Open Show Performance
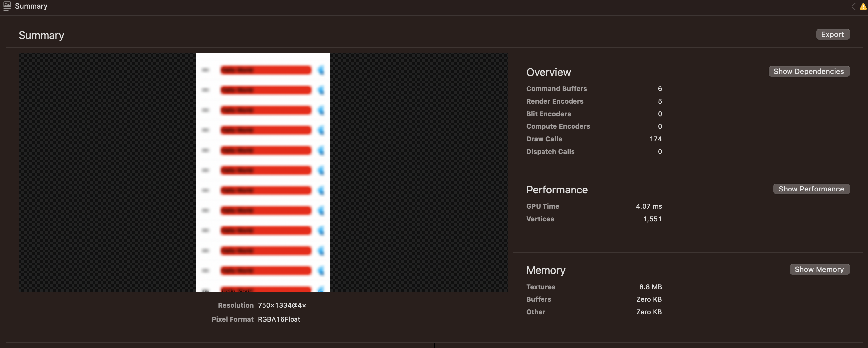The height and width of the screenshot is (348, 868). tap(811, 189)
